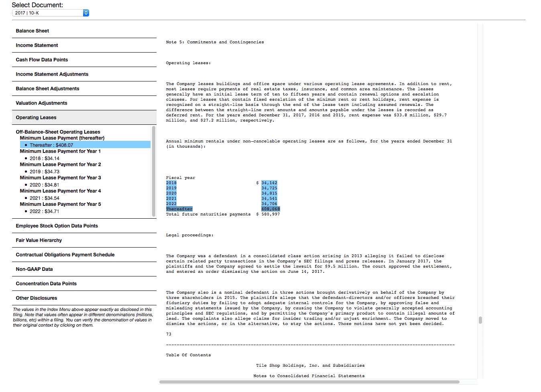
Task: Click the document vertical scrollbar thumb
Action: (x=480, y=320)
